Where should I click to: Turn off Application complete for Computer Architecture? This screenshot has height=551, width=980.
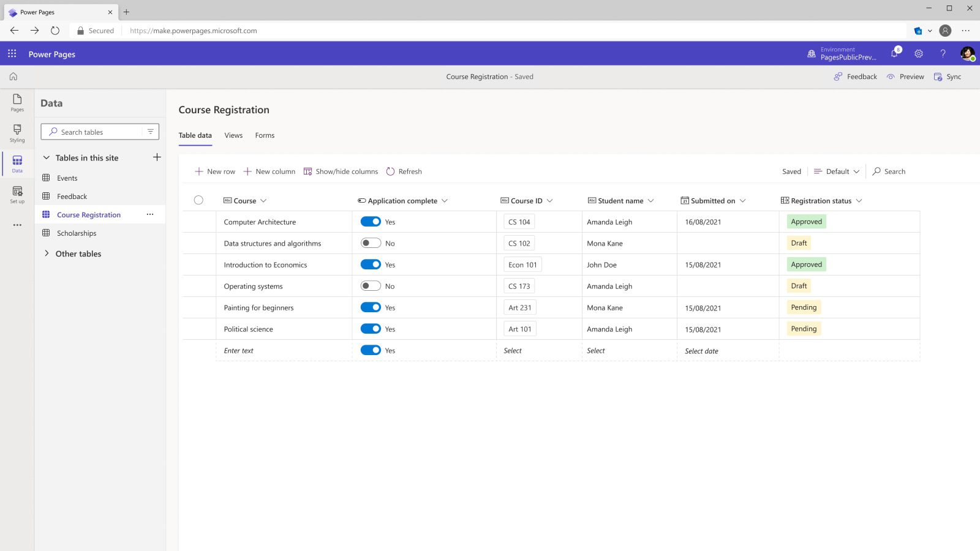pos(371,221)
